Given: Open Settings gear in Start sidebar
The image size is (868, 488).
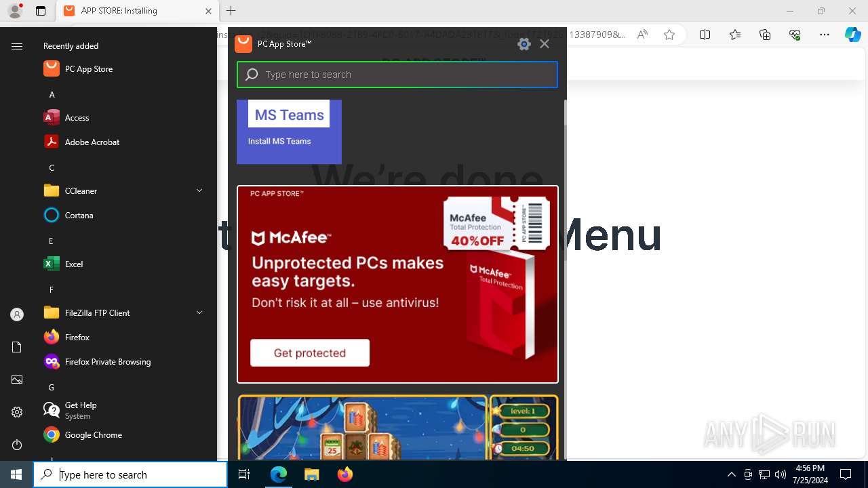Looking at the screenshot, I should [x=17, y=412].
